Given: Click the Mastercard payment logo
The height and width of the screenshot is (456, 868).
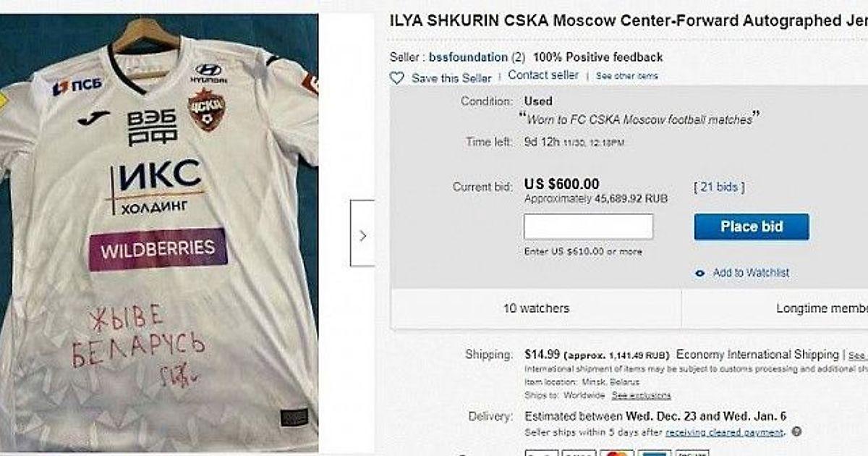Looking at the screenshot, I should point(616,453).
